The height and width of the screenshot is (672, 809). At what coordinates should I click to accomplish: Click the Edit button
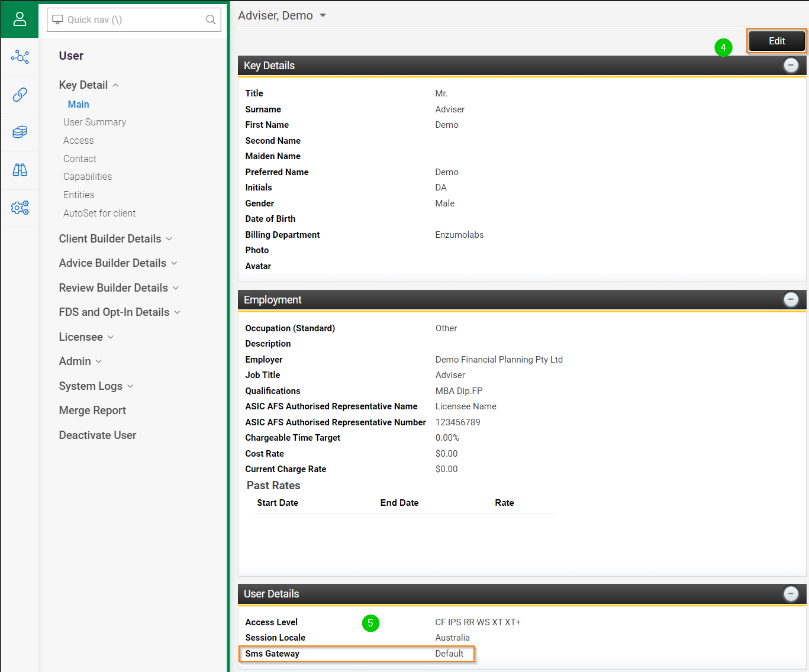776,41
